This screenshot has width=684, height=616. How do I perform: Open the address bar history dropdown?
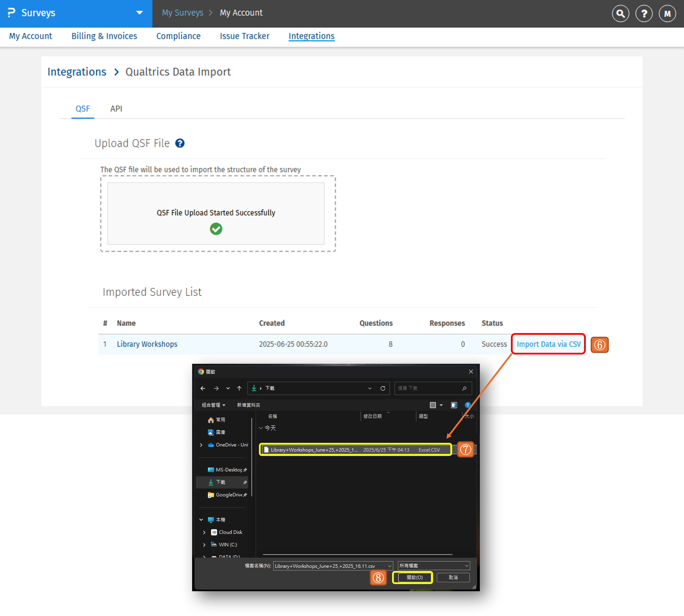(x=370, y=388)
